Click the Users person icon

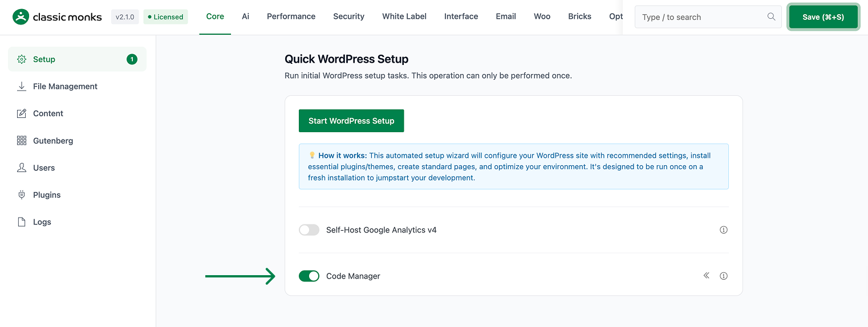pyautogui.click(x=22, y=167)
